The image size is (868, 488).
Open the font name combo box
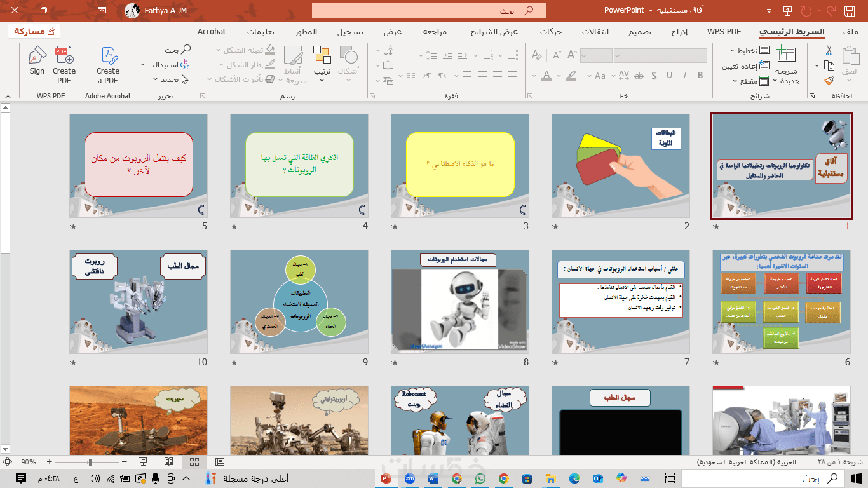pos(660,55)
